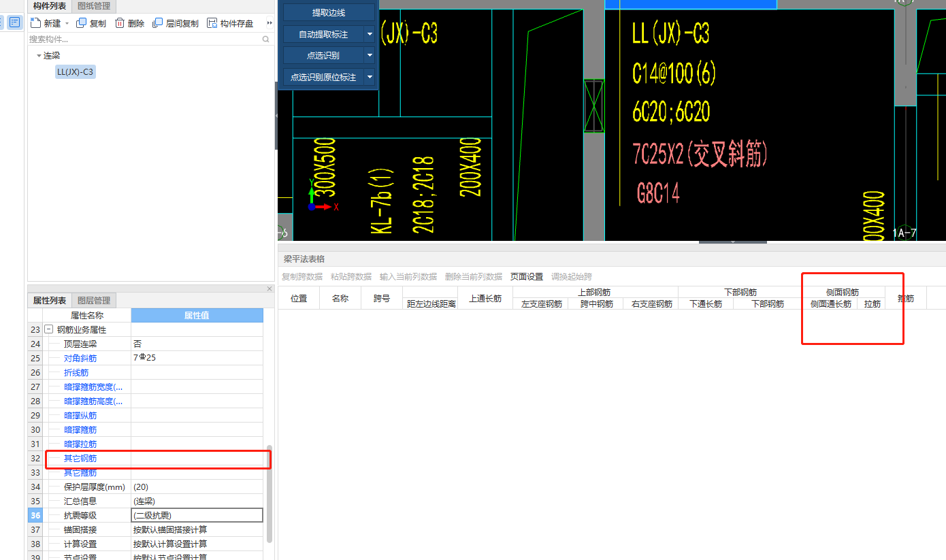Switch to the 属性列表 tab
Image resolution: width=946 pixels, height=560 pixels.
pyautogui.click(x=50, y=300)
